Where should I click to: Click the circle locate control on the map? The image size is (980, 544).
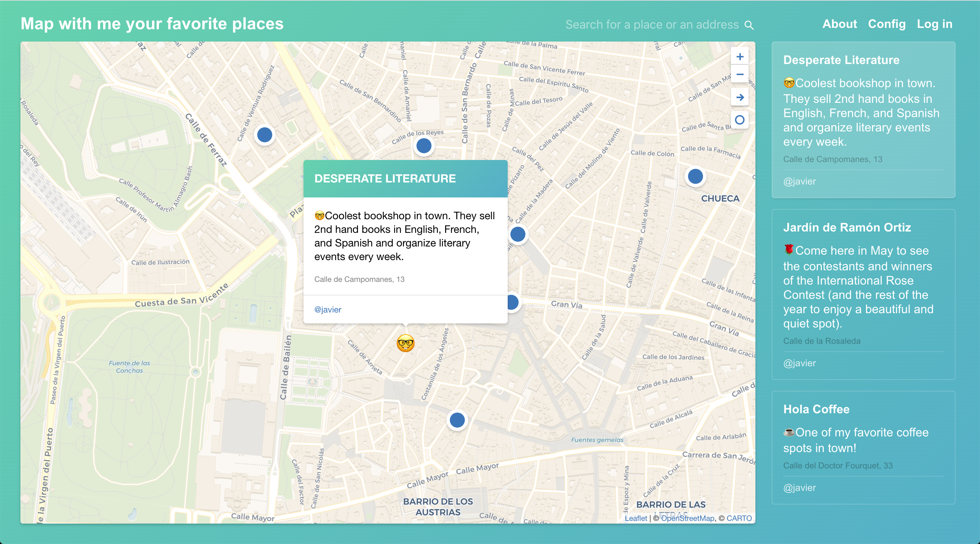tap(739, 120)
